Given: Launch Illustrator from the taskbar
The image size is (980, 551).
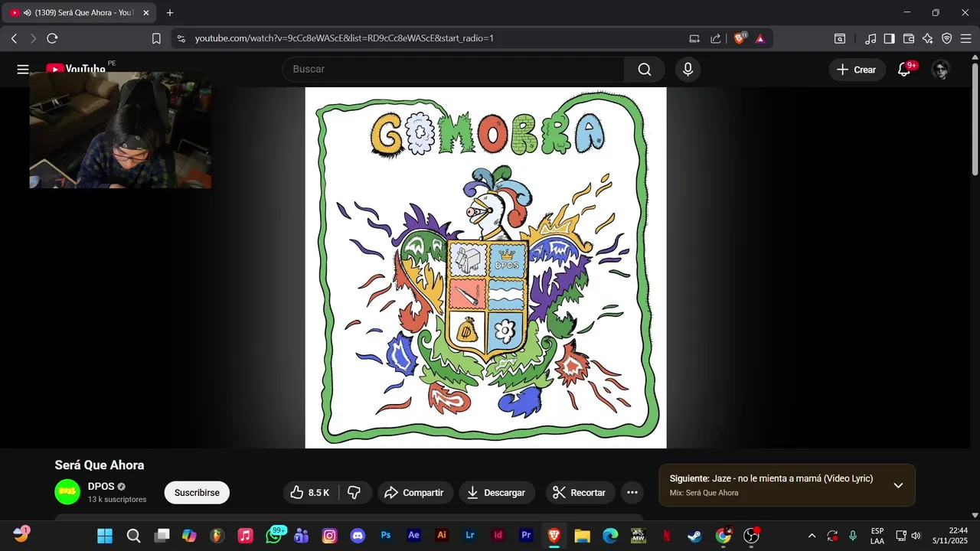Looking at the screenshot, I should click(442, 536).
